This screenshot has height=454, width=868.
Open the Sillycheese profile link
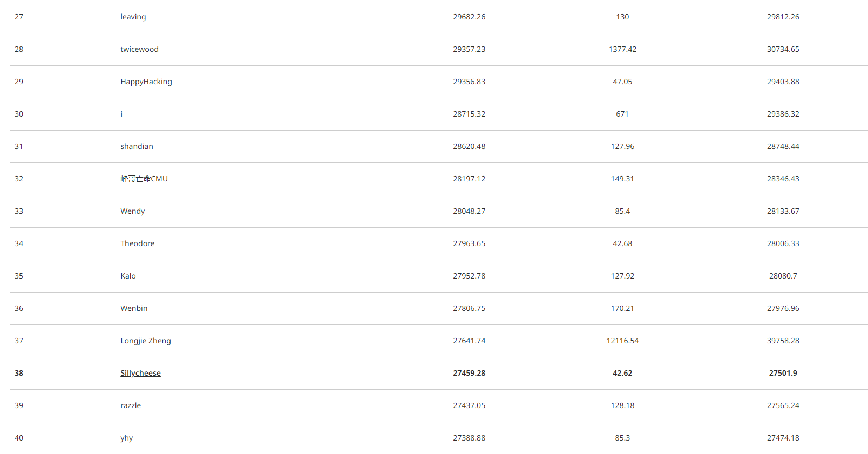(140, 373)
